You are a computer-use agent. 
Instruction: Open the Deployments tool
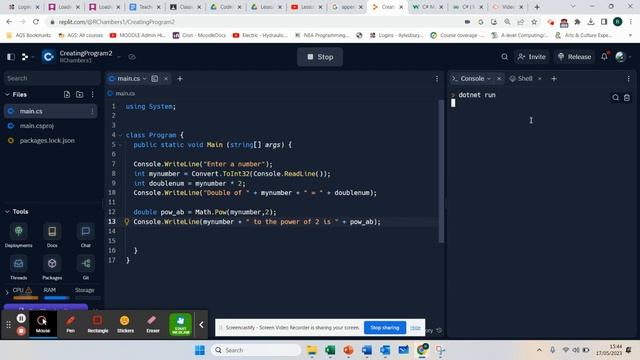19,235
